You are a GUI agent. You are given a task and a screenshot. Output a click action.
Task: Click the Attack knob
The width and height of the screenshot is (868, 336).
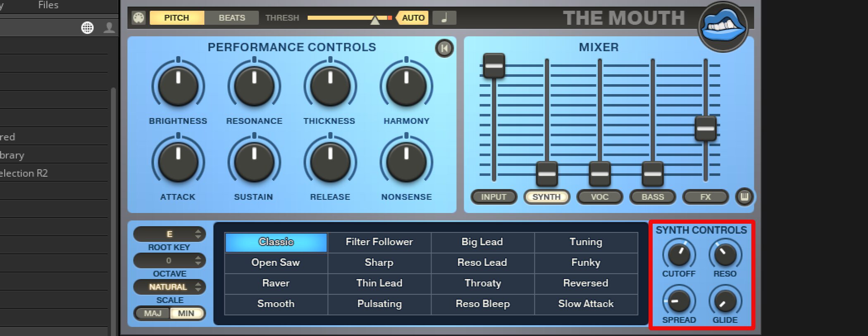point(178,162)
